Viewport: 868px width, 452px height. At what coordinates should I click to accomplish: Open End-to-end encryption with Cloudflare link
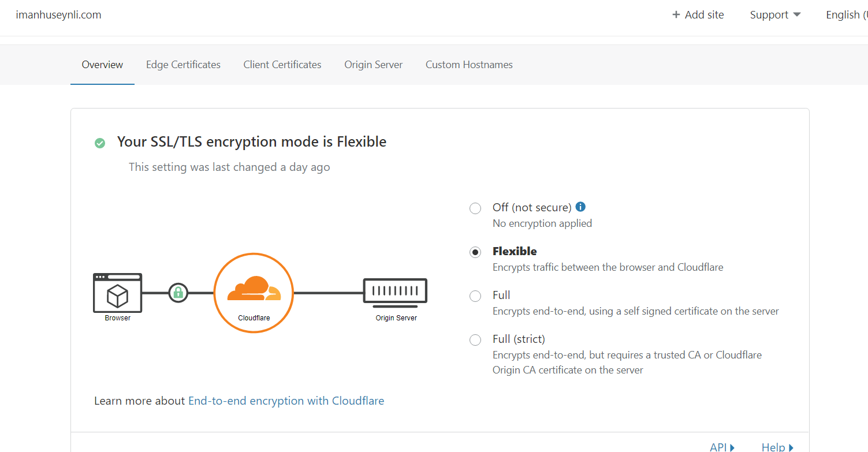(286, 401)
